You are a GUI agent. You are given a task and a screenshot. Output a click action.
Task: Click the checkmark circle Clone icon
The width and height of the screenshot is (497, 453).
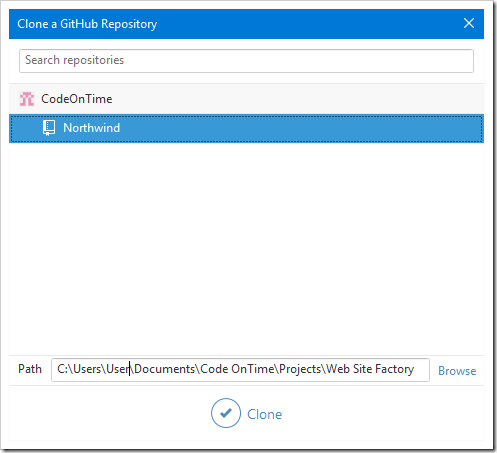click(226, 413)
